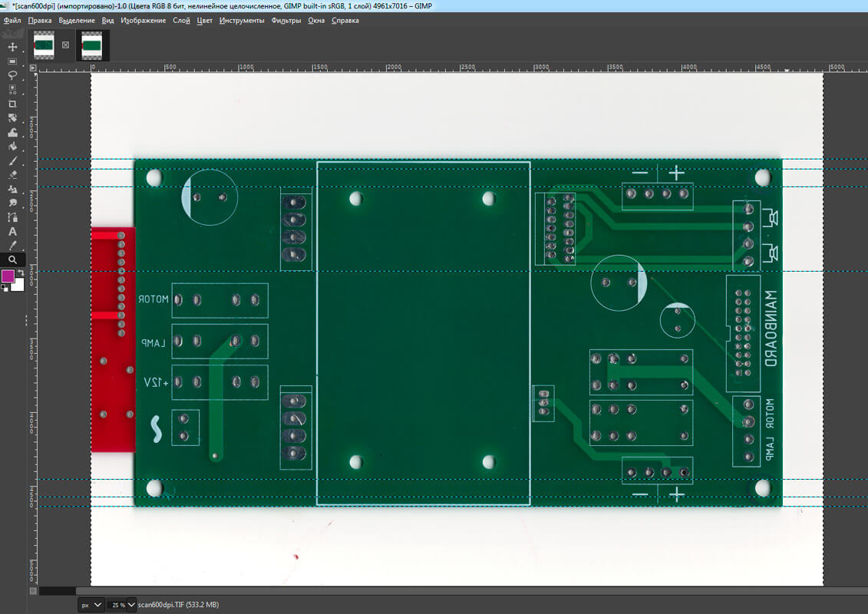Pick the Color Picker eyedropper tool
This screenshot has width=868, height=614.
[x=12, y=246]
